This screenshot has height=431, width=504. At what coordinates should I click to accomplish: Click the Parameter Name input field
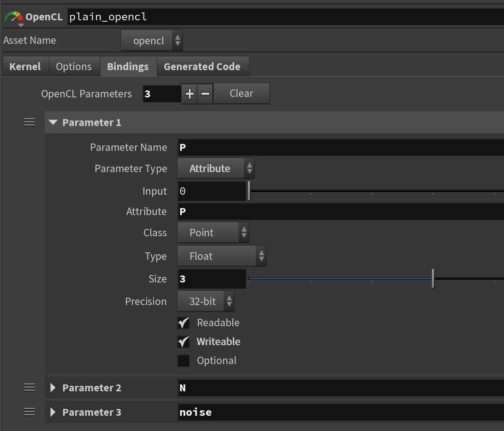(x=340, y=148)
